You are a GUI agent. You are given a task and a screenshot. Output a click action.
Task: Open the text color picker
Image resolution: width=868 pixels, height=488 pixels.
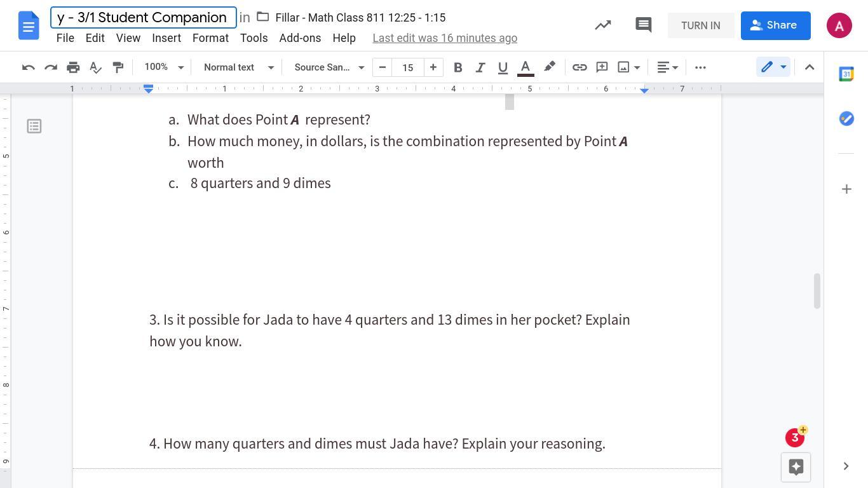coord(526,67)
